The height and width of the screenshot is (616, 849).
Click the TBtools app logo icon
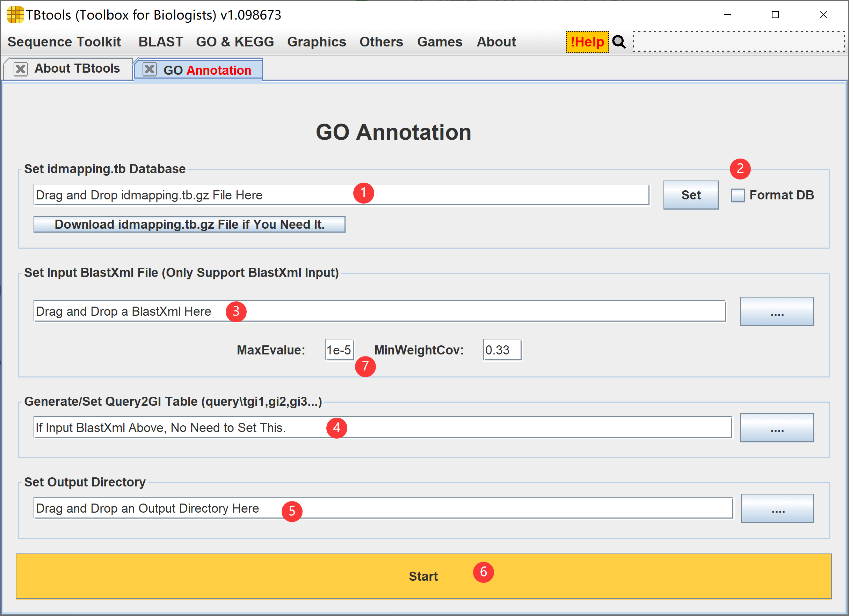pyautogui.click(x=15, y=15)
